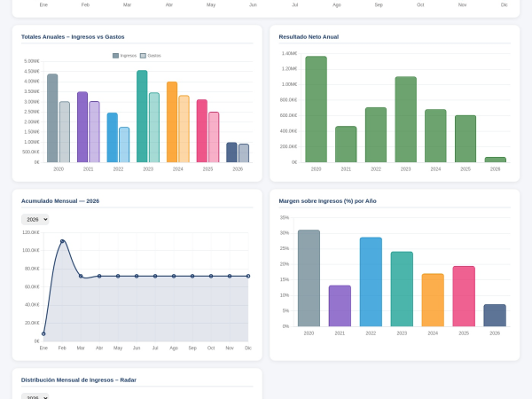Click the 2024 orange bar in Margen chart

coord(433,300)
